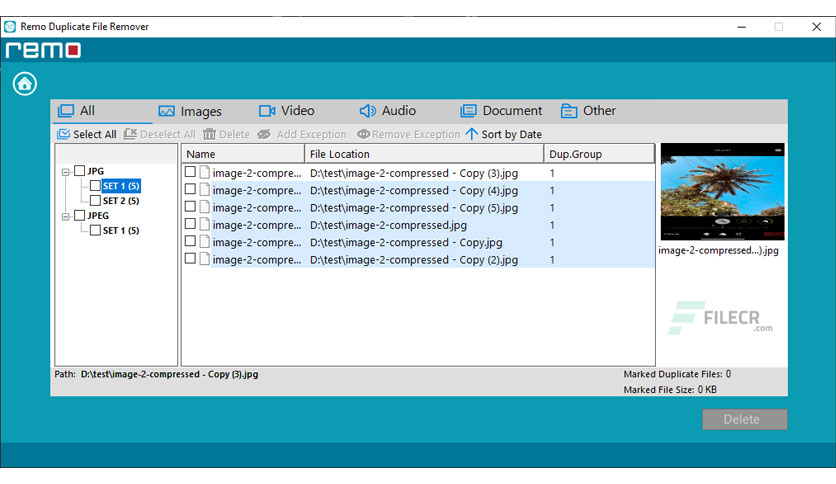
Task: Tick checkbox for Copy (2).jpg file
Action: click(x=190, y=259)
